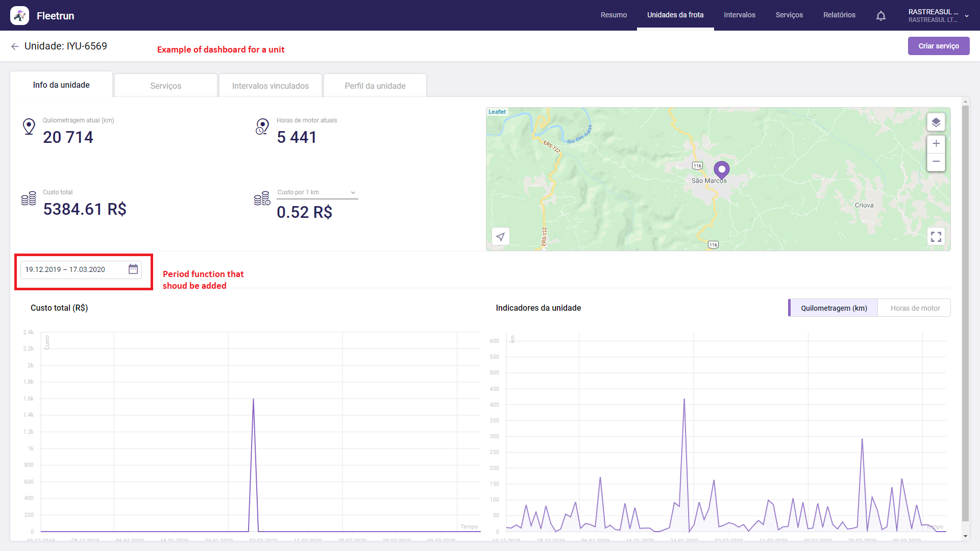Switch chart to Horas de motor
The height and width of the screenshot is (551, 980).
pyautogui.click(x=915, y=308)
